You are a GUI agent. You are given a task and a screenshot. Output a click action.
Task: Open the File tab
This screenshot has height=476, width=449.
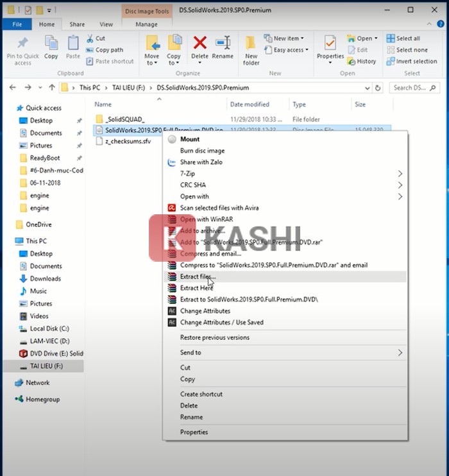pos(17,24)
